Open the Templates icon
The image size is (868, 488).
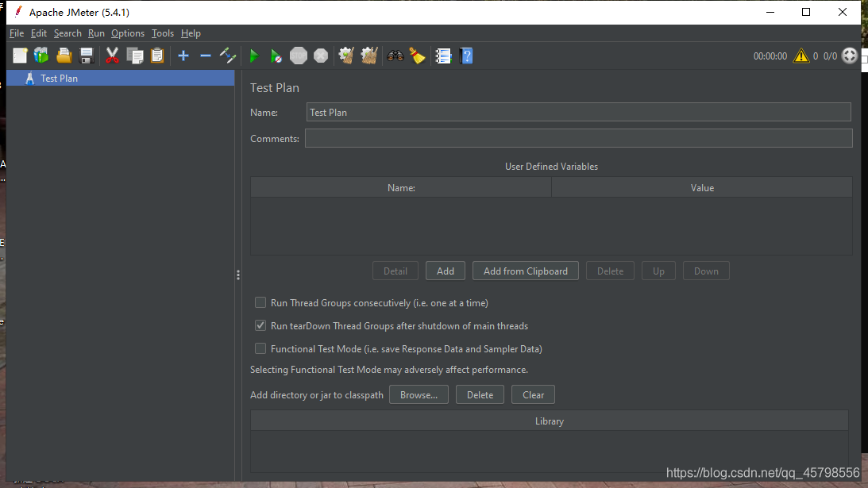(x=41, y=56)
